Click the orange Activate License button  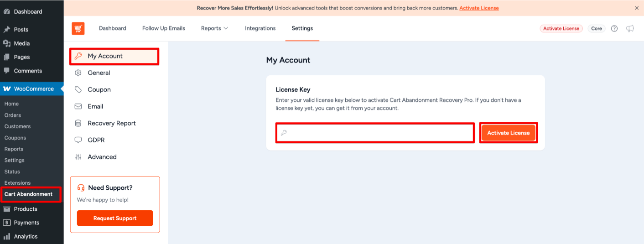click(x=508, y=133)
